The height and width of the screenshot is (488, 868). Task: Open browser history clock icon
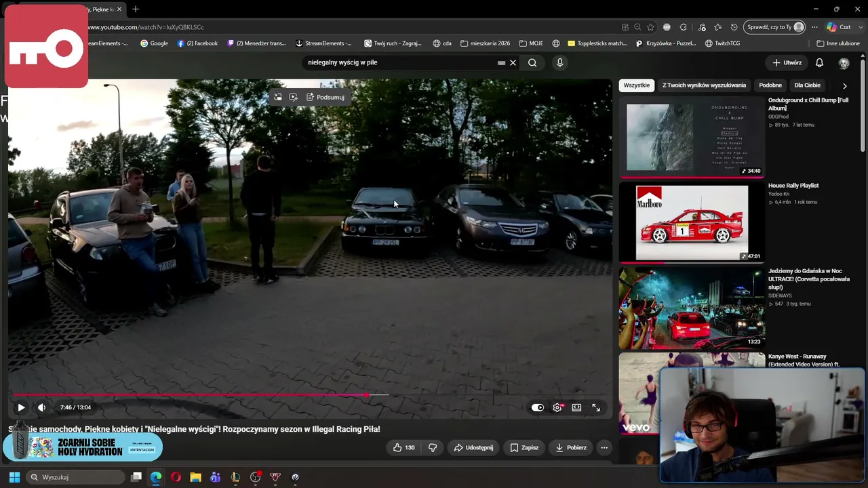(x=734, y=27)
